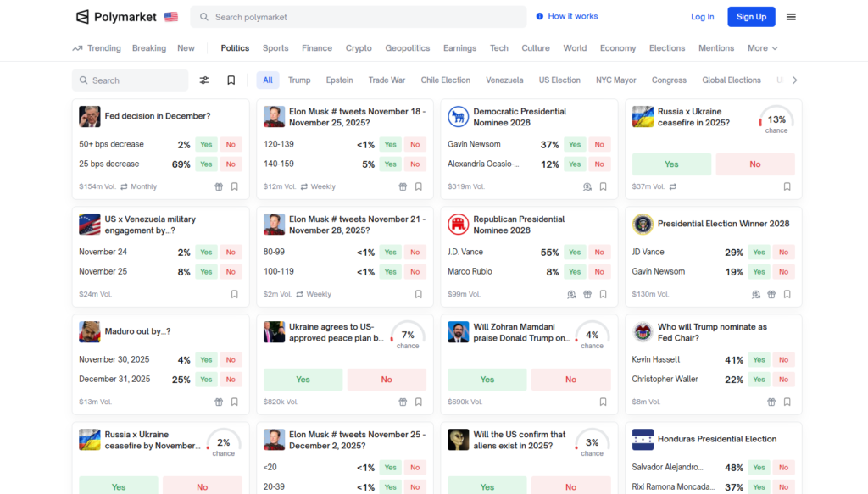Switch to the Crypto category tab

click(359, 48)
